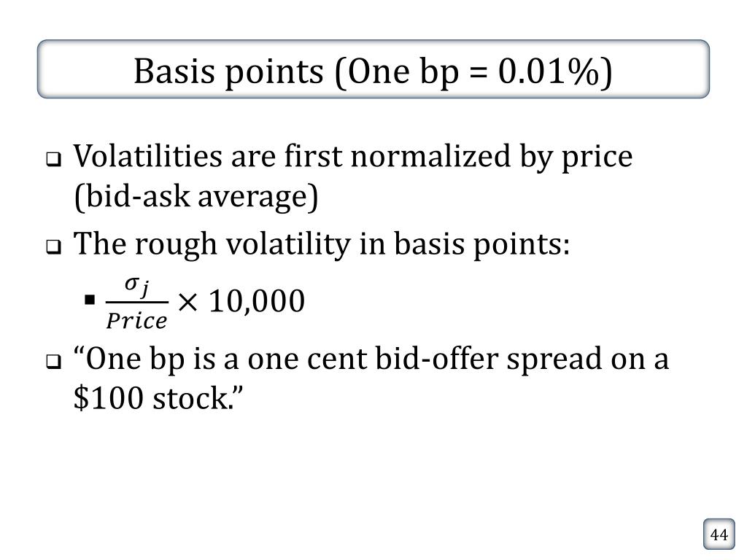Image resolution: width=747 pixels, height=560 pixels.
Task: Click the slide title 'Basis points (One bp = 0.01%)'
Action: (373, 71)
